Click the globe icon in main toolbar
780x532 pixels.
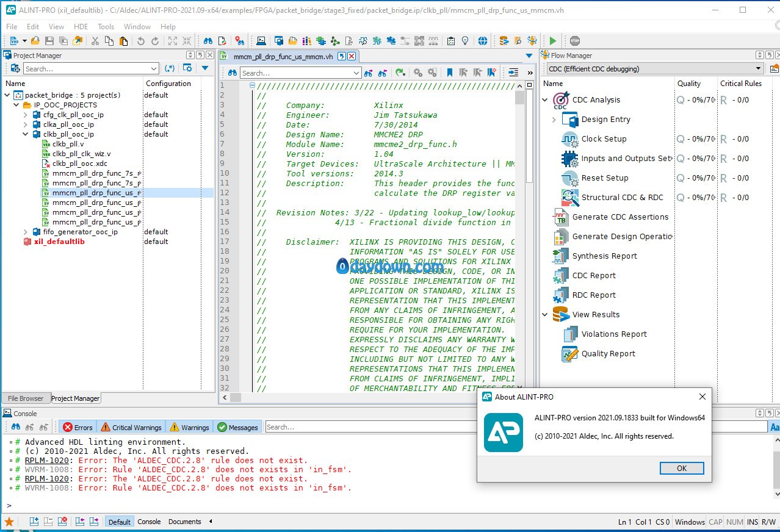483,41
